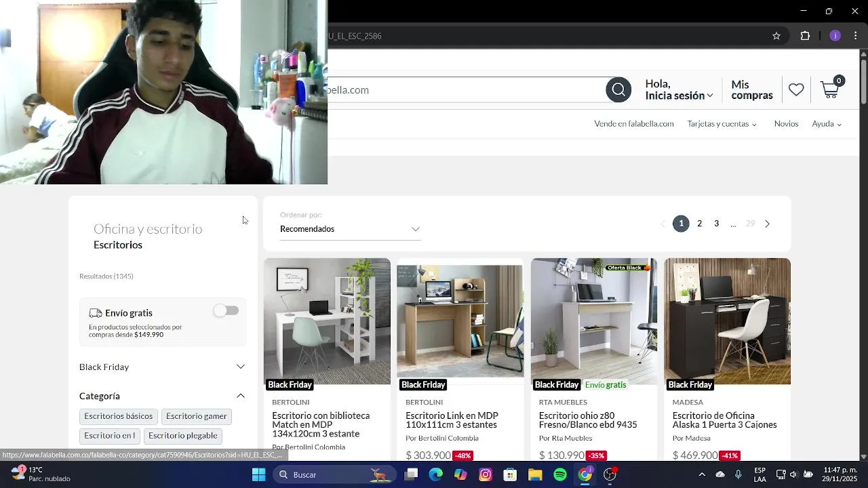Image resolution: width=868 pixels, height=488 pixels.
Task: Click the Oficina y escritorio breadcrumb heading
Action: pos(148,228)
